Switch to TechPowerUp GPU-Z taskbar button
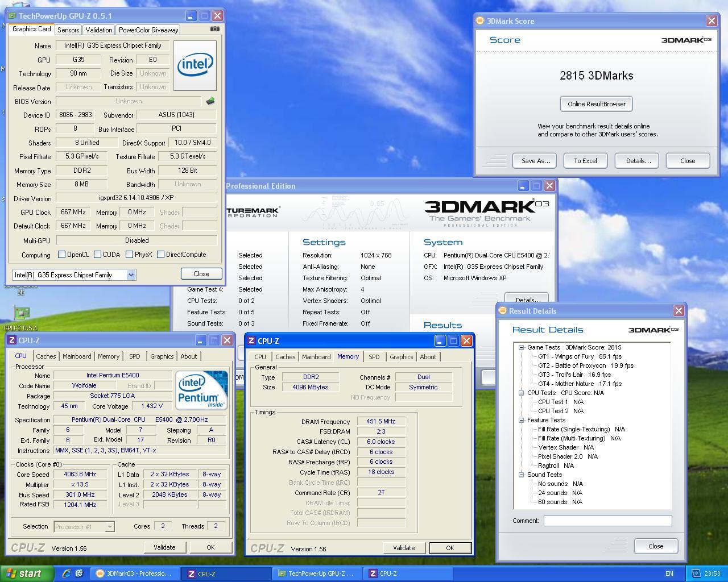 [x=318, y=573]
